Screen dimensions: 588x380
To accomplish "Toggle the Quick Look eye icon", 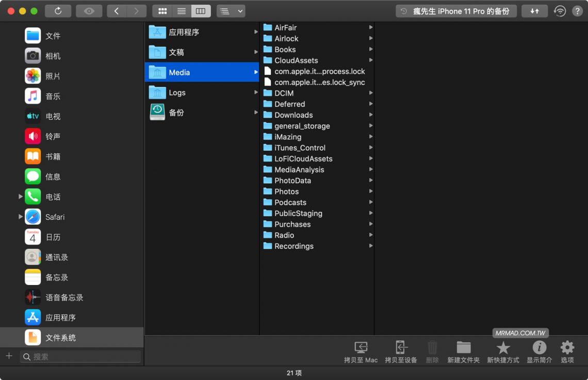I will tap(89, 10).
